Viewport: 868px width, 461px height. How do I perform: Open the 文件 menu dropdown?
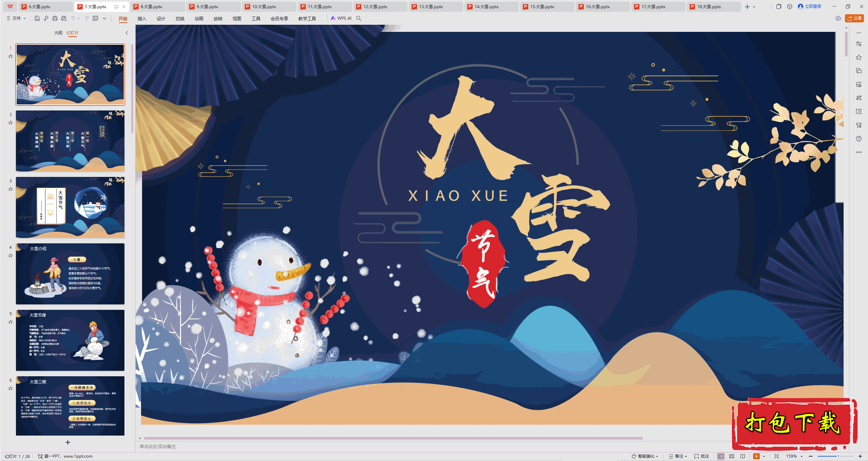pos(16,18)
